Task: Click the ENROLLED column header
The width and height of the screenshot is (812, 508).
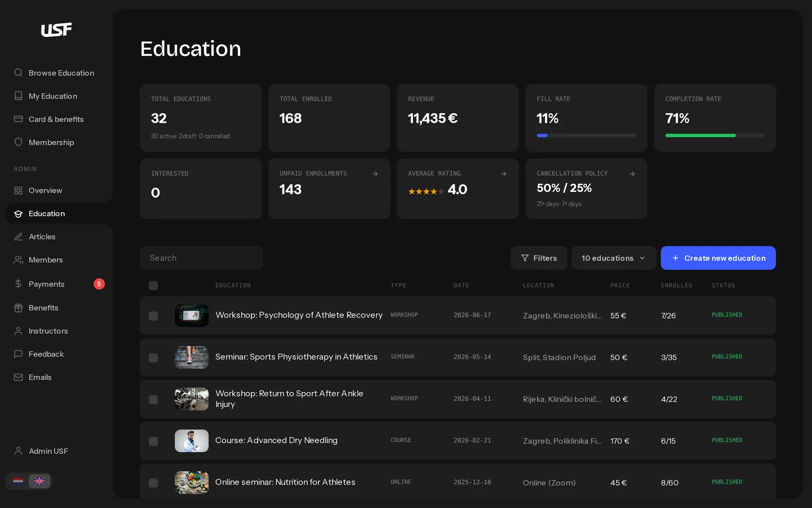Action: point(676,285)
